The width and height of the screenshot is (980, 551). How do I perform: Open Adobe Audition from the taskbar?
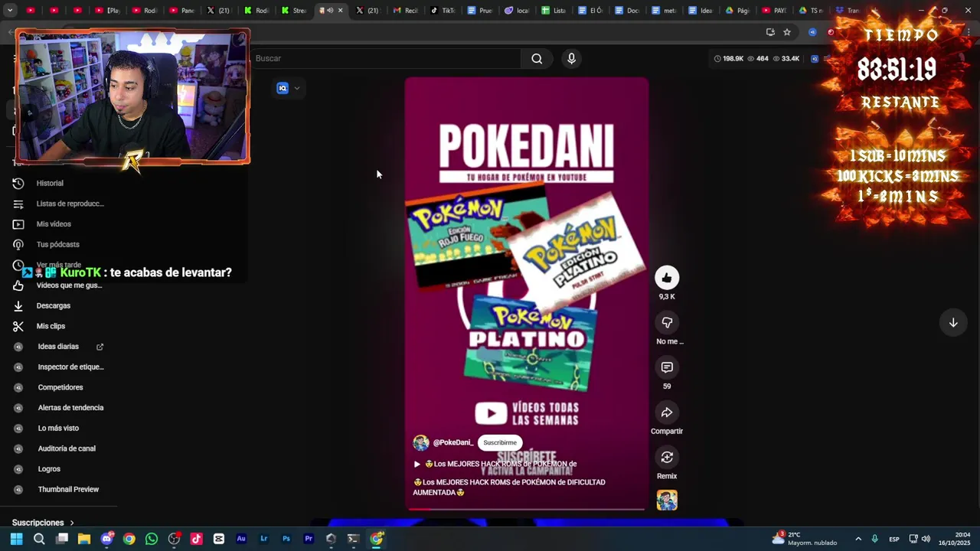pyautogui.click(x=241, y=539)
